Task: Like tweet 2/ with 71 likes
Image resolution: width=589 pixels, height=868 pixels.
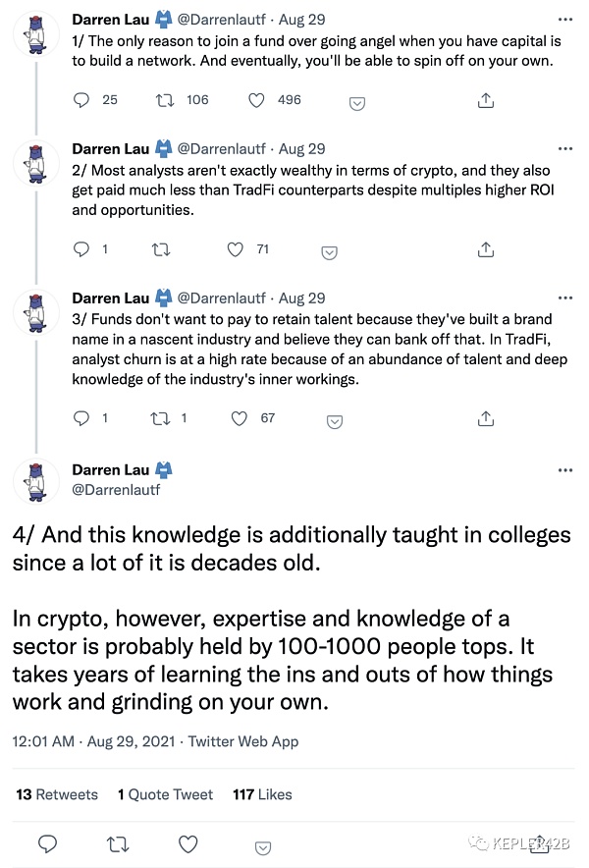Action: 235,250
